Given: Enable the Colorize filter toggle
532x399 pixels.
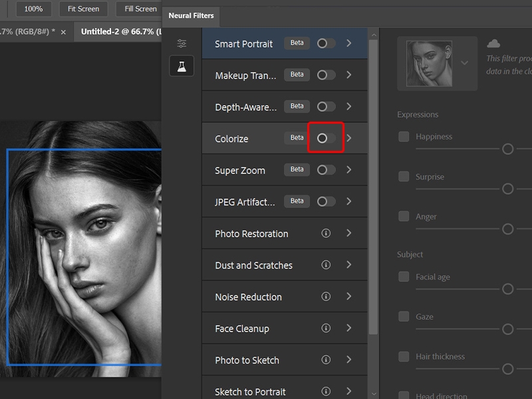Looking at the screenshot, I should pos(326,138).
